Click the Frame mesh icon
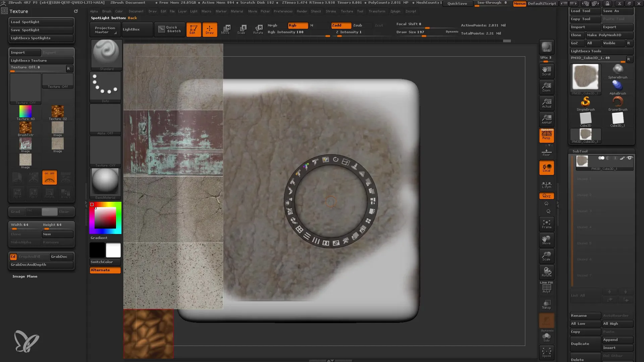The image size is (644, 362). pyautogui.click(x=546, y=224)
